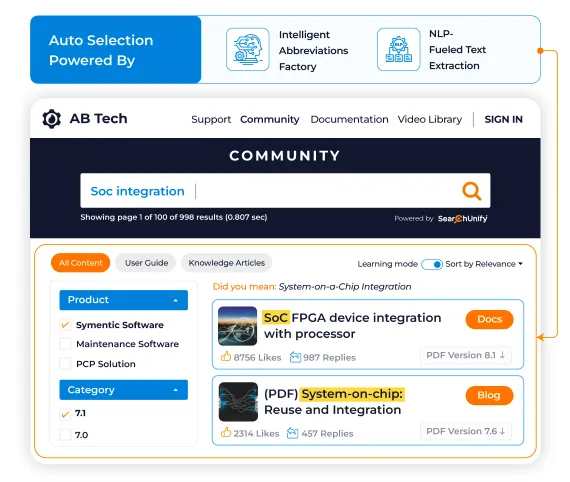Check the 7.0 category checkbox

tap(65, 435)
